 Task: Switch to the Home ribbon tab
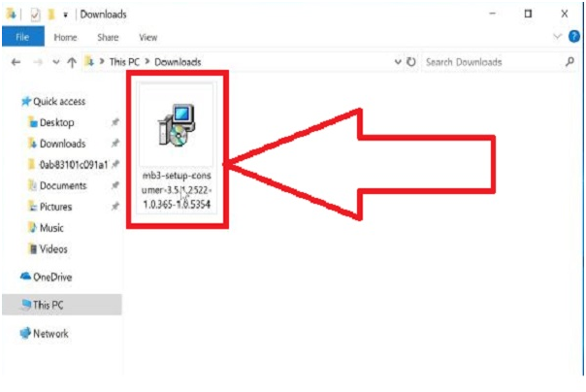[65, 38]
